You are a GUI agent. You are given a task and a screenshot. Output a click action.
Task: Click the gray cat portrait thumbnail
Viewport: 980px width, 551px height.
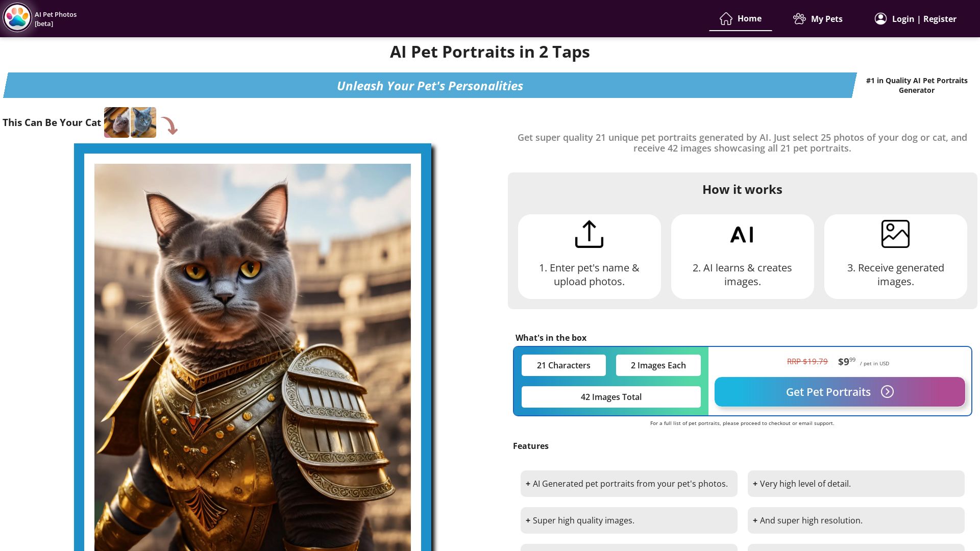(x=143, y=122)
